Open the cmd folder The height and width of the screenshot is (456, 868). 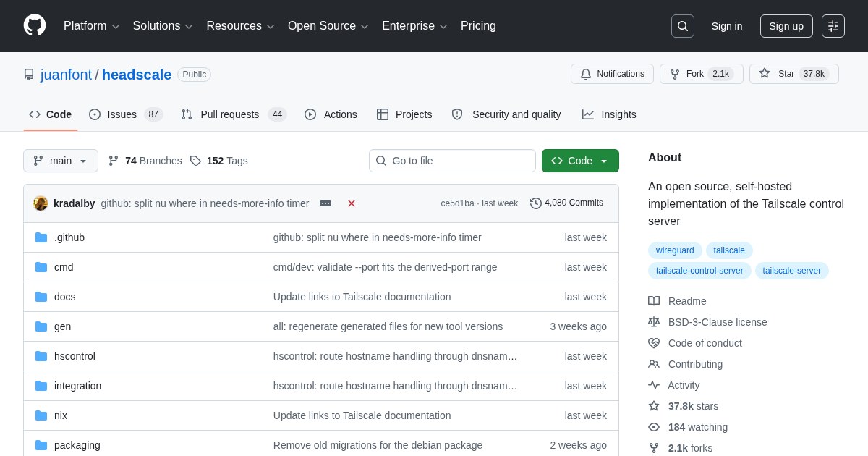pos(64,267)
